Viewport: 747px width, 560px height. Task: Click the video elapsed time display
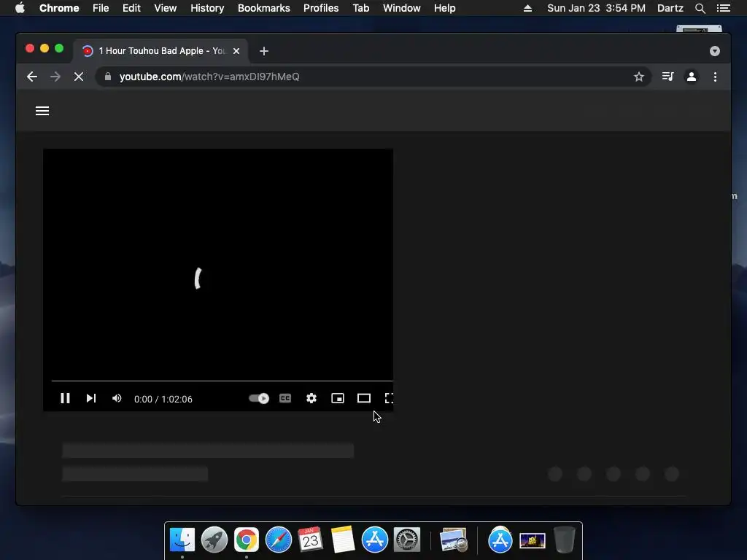pos(163,399)
